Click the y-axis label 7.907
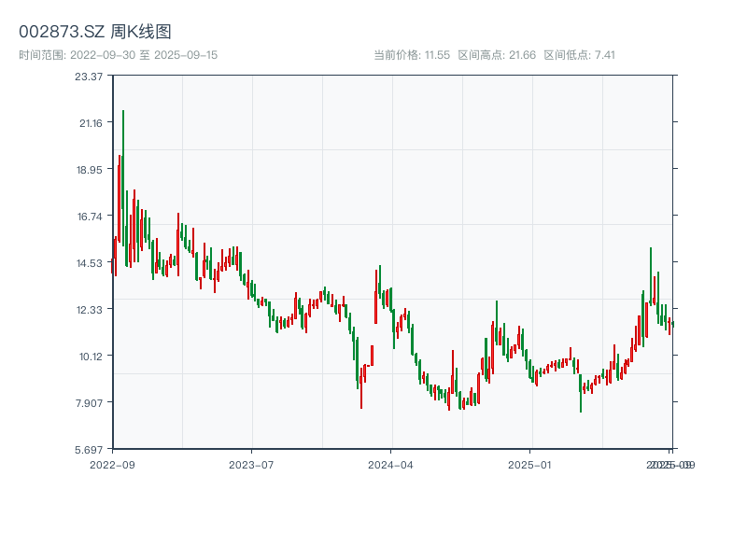 (x=89, y=403)
